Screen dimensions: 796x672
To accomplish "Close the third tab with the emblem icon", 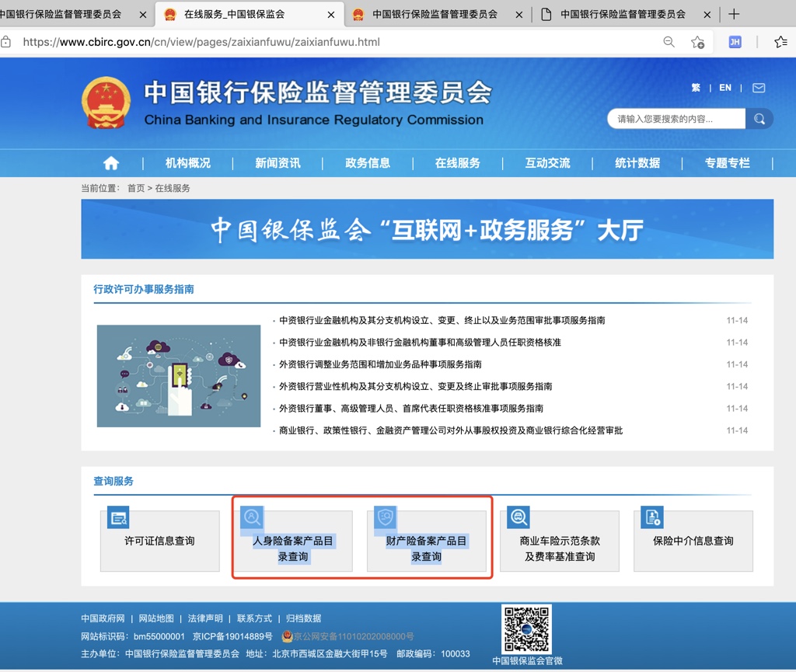I will point(518,15).
